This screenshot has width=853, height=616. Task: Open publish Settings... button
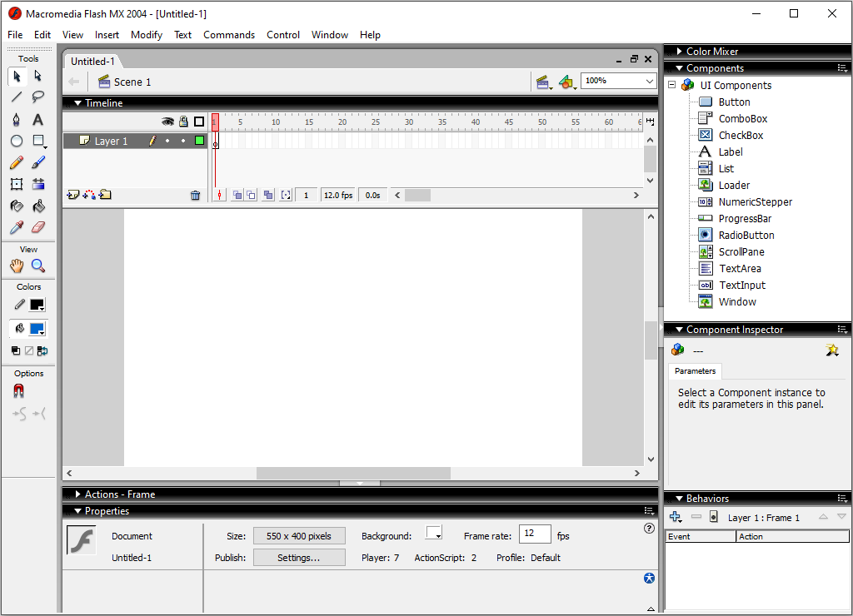pyautogui.click(x=299, y=557)
